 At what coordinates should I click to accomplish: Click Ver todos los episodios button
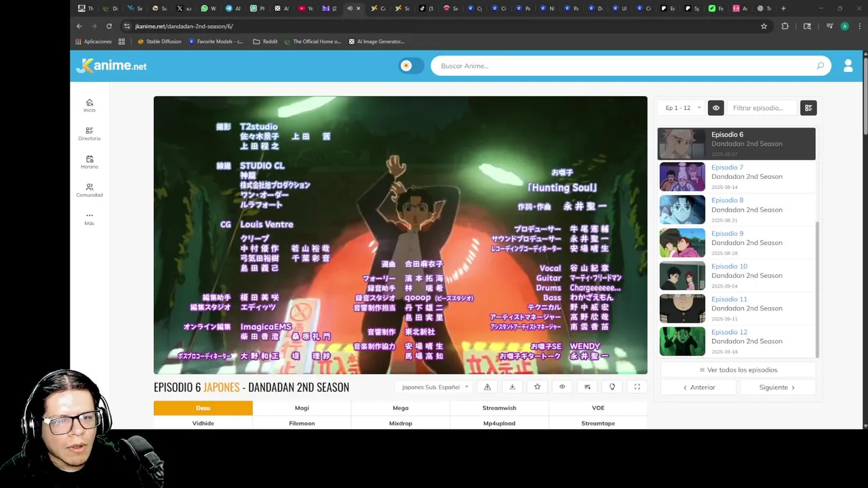[738, 370]
